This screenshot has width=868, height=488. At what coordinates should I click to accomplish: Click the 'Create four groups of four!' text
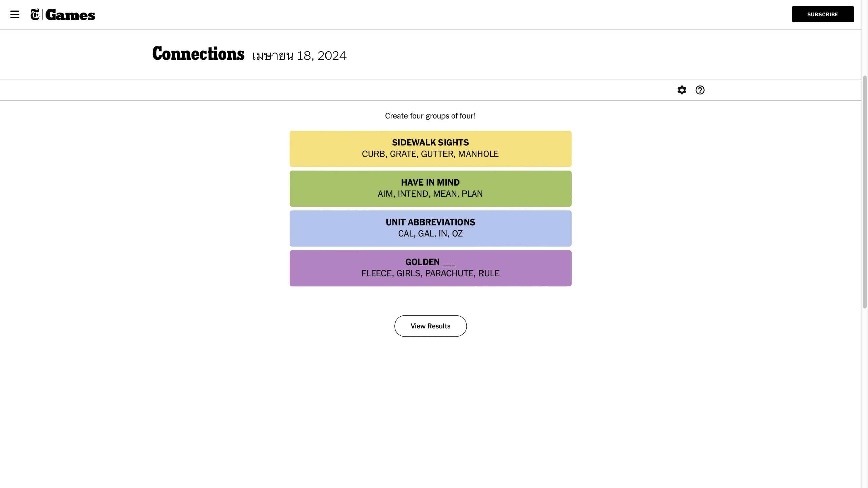coord(430,116)
